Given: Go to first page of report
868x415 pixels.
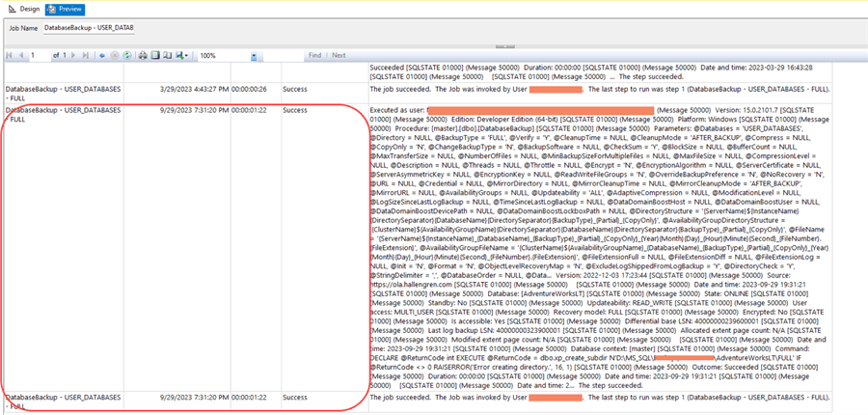Looking at the screenshot, I should point(10,56).
